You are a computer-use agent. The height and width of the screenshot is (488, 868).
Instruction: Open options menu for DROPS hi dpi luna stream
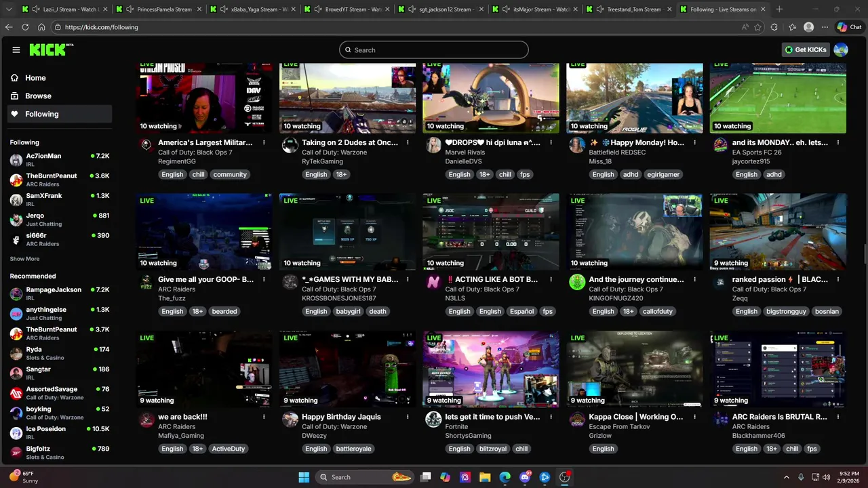point(551,143)
